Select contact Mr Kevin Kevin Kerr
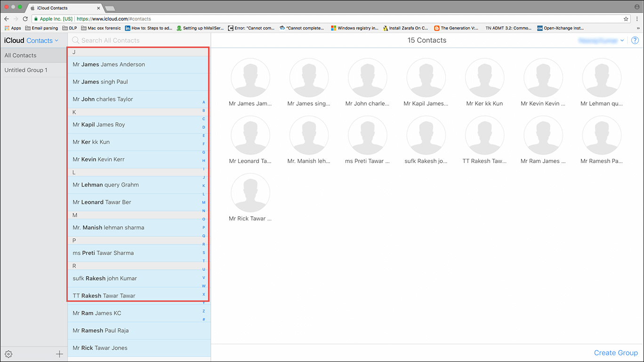 tap(138, 159)
